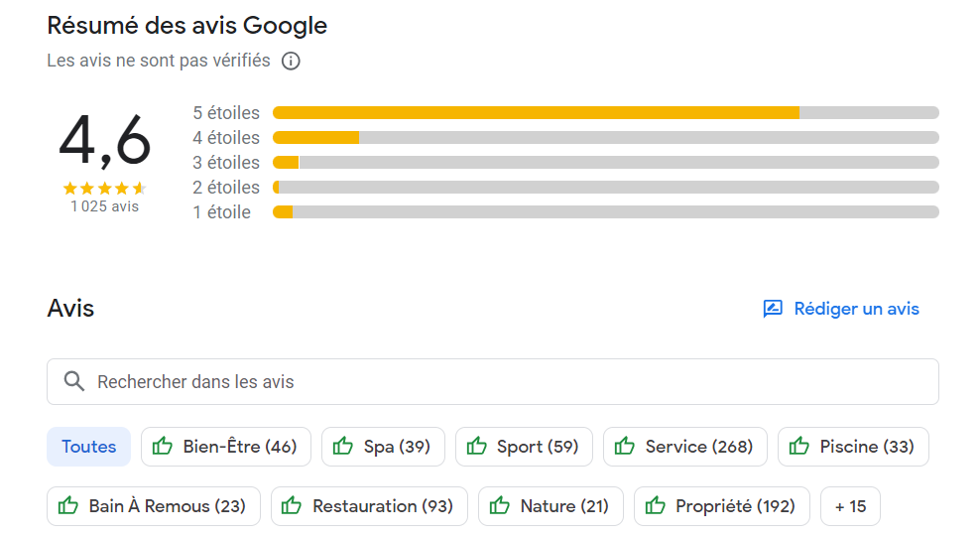Click thumbs-up icon on Bain À Remous chip
This screenshot has width=980, height=538.
[x=68, y=505]
